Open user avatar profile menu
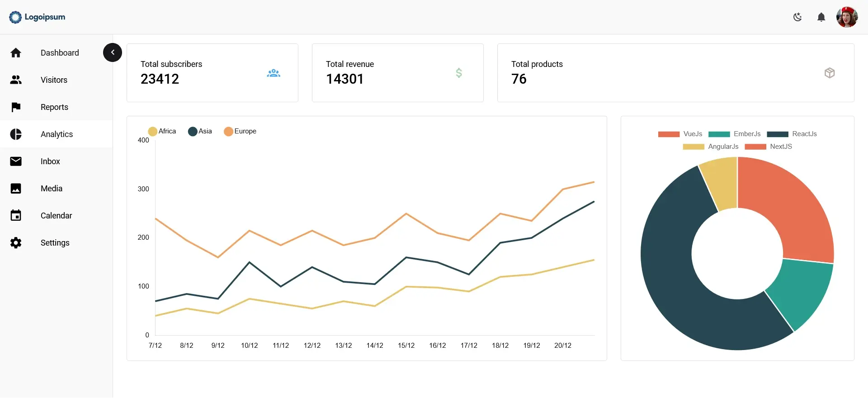This screenshot has height=398, width=868. point(847,17)
